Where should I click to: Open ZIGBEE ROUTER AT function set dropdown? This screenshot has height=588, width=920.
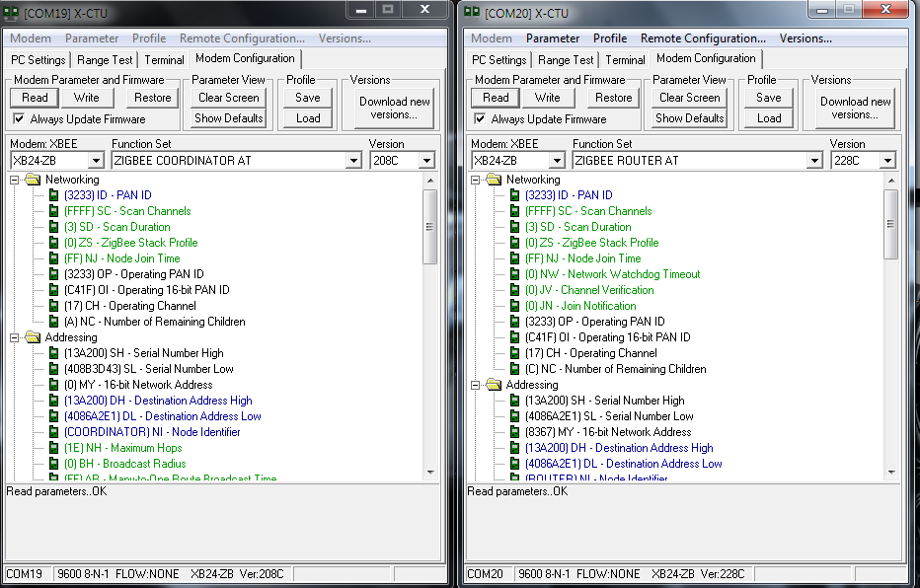(x=814, y=161)
